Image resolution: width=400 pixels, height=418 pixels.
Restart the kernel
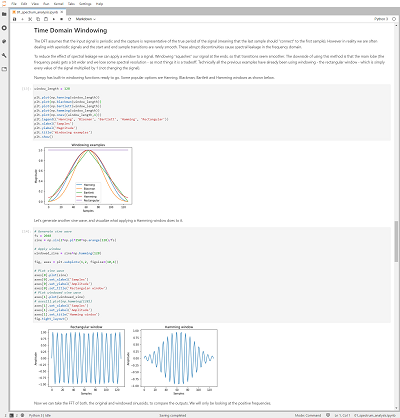tap(69, 19)
